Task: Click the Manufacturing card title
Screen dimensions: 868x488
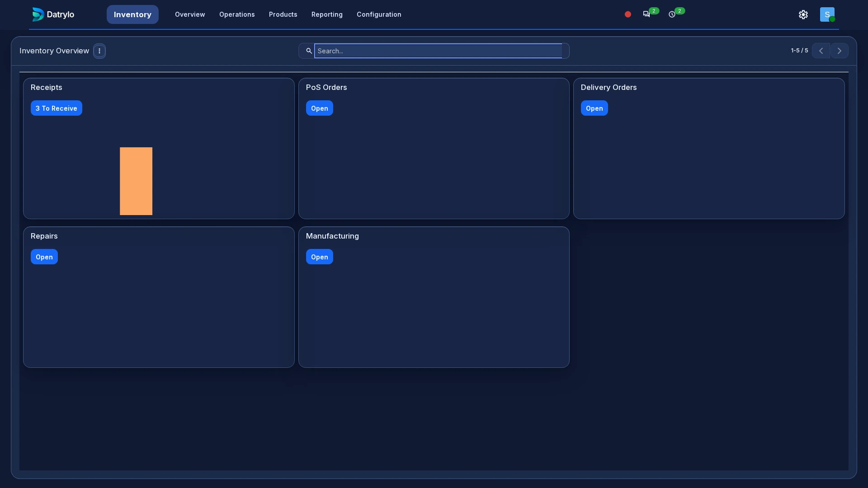Action: coord(332,236)
